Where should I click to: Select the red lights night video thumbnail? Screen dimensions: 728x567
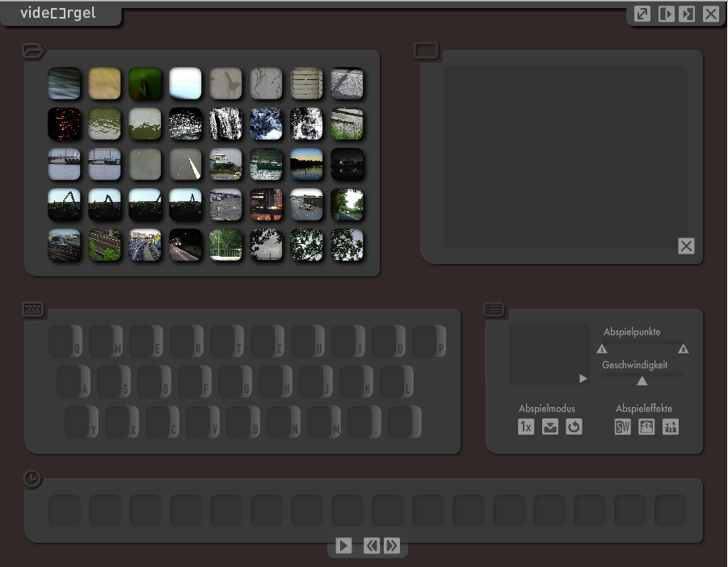point(64,124)
